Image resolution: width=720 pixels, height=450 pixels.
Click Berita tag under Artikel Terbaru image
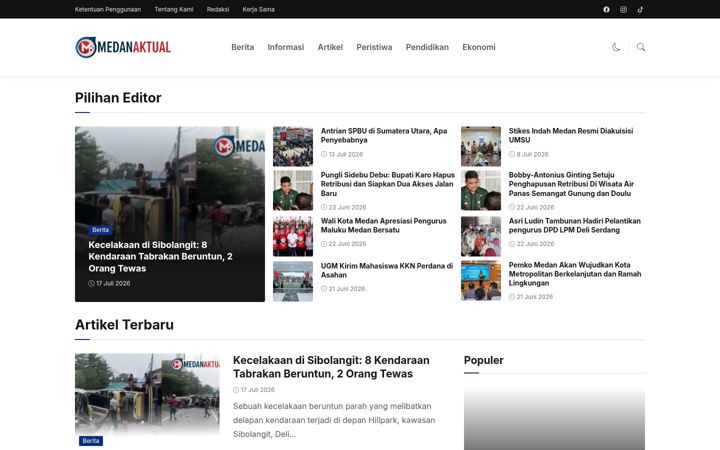(90, 441)
